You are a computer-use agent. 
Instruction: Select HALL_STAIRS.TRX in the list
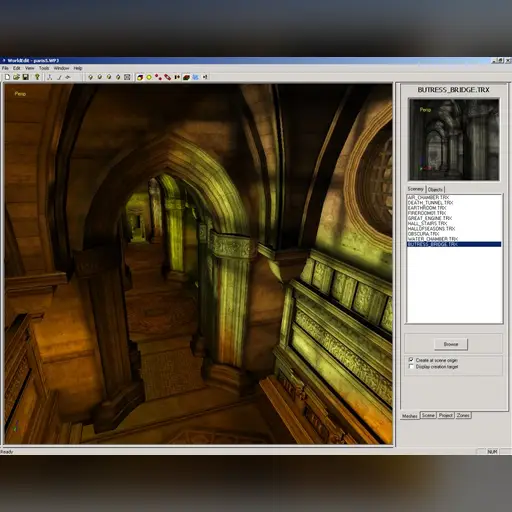pyautogui.click(x=454, y=223)
